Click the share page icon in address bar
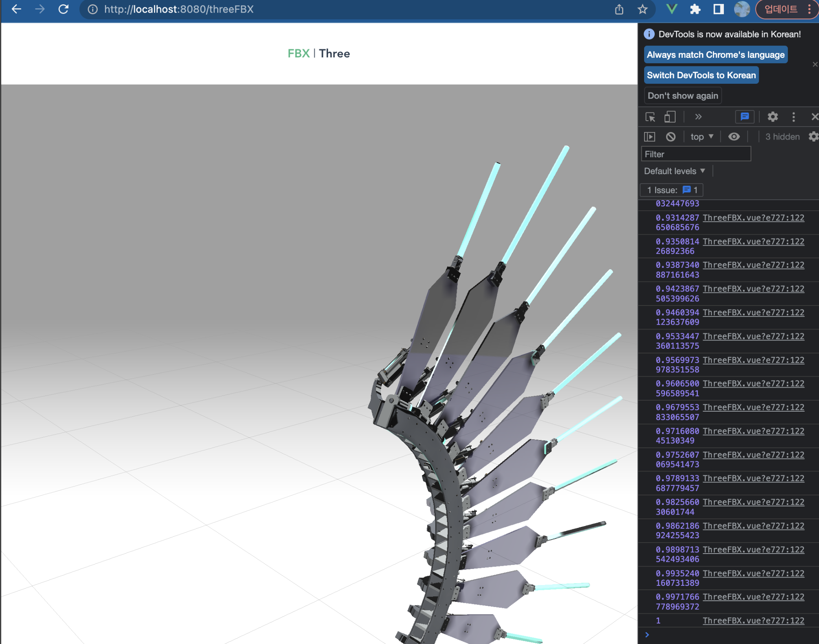 [619, 9]
